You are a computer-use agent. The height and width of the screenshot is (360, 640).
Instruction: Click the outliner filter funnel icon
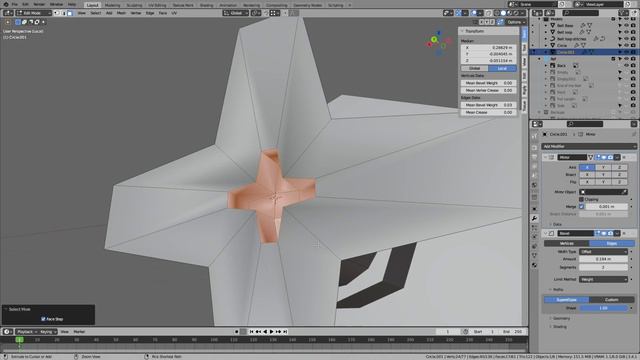(623, 13)
